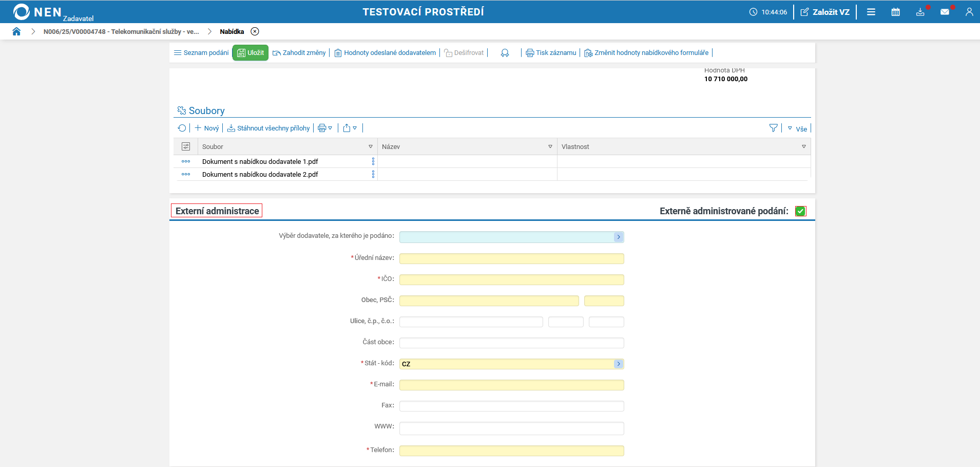Open the messages envelope icon
The width and height of the screenshot is (980, 467).
[945, 12]
